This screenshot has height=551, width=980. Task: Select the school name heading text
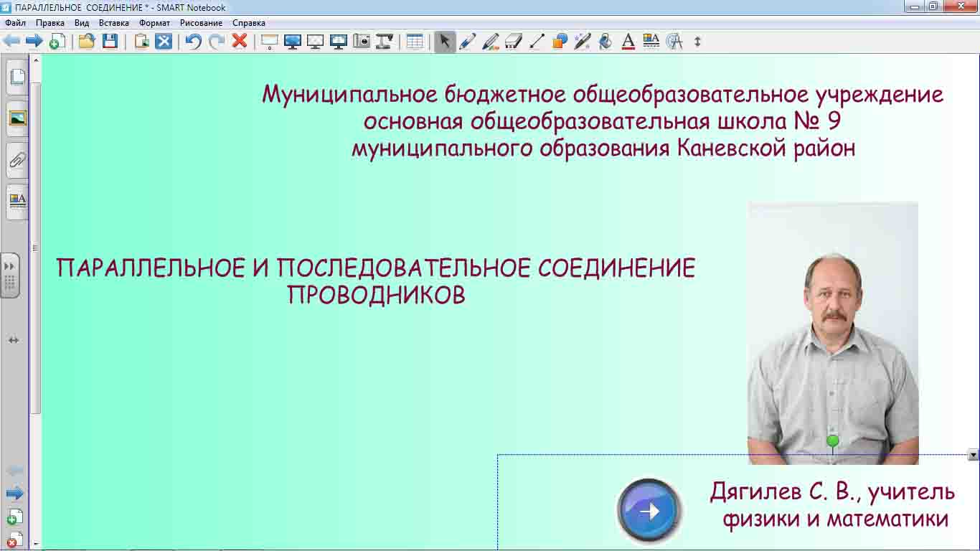603,121
